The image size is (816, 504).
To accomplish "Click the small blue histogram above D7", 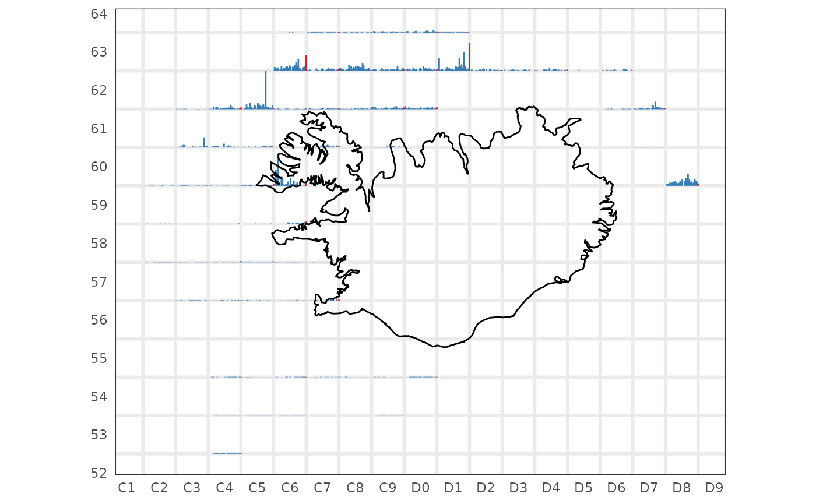I will (x=653, y=106).
